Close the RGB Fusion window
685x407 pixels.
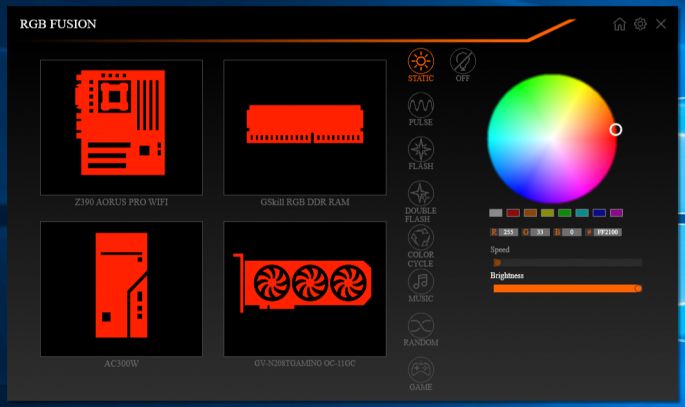[661, 24]
